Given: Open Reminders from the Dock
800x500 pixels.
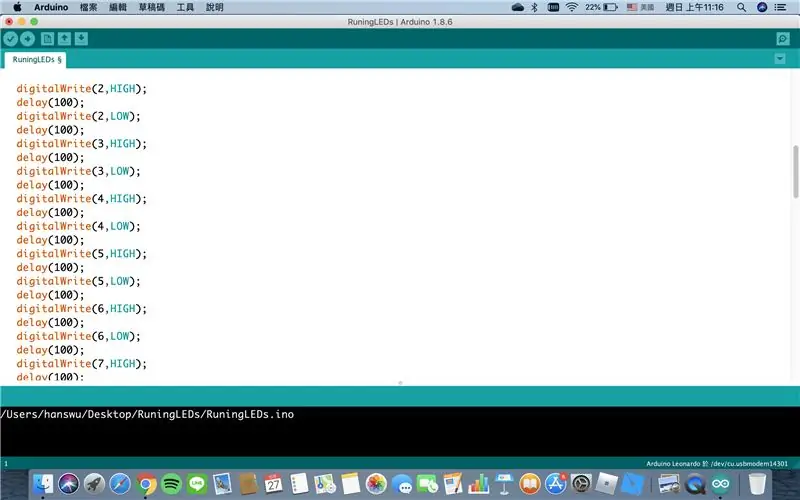Looking at the screenshot, I should click(299, 484).
